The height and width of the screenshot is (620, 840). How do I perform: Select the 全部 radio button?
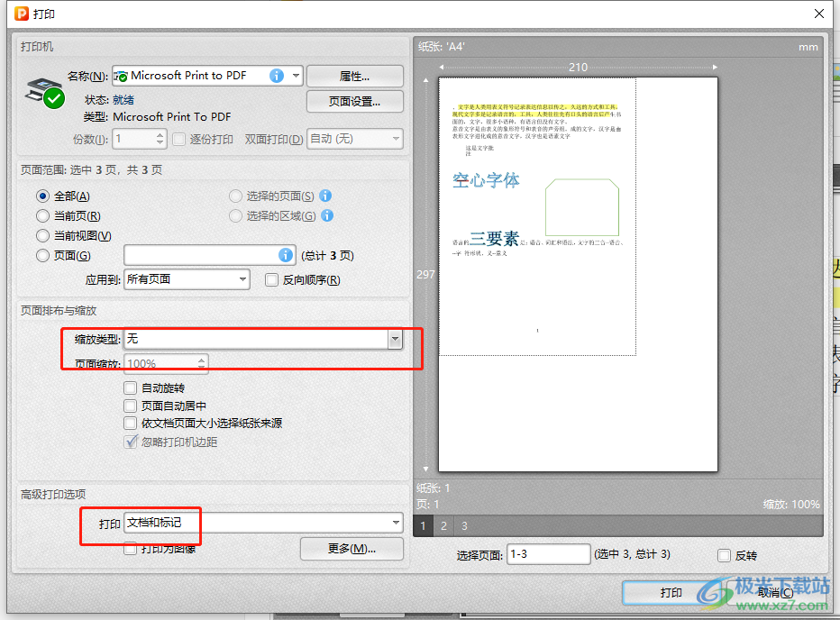click(43, 196)
